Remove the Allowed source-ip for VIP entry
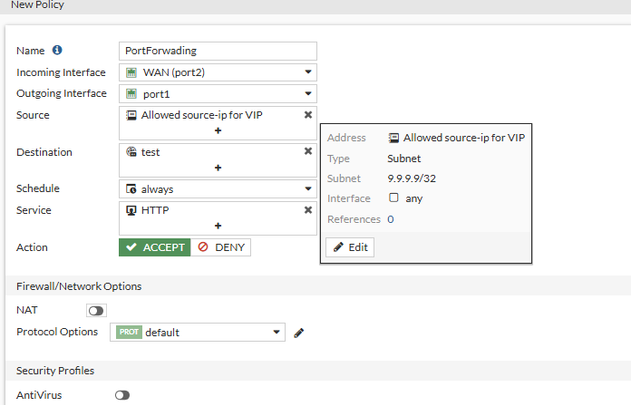The width and height of the screenshot is (631, 405). coord(308,115)
